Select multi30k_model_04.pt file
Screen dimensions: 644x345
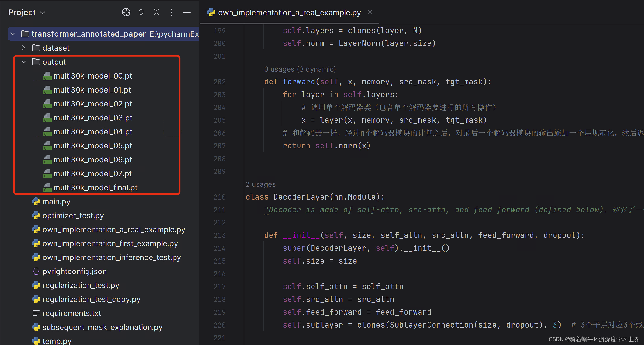tap(93, 132)
